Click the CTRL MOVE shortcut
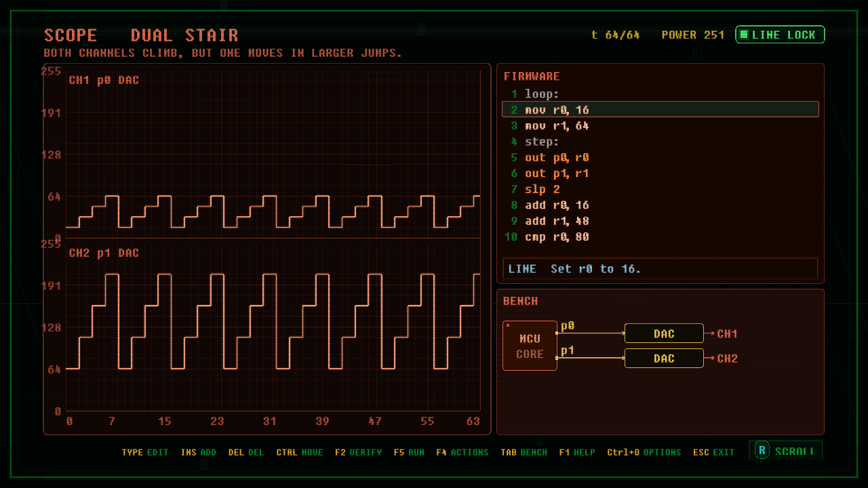The height and width of the screenshot is (488, 868). (x=300, y=452)
